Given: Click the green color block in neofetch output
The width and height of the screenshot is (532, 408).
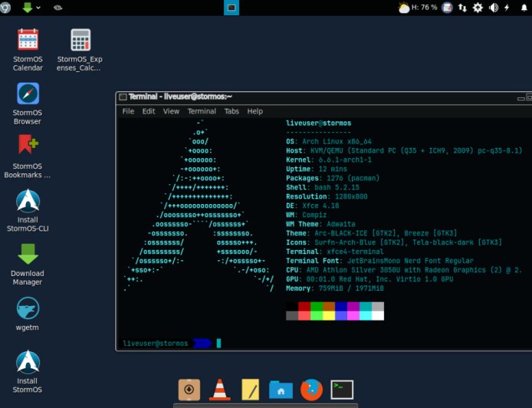Looking at the screenshot, I should click(317, 307).
